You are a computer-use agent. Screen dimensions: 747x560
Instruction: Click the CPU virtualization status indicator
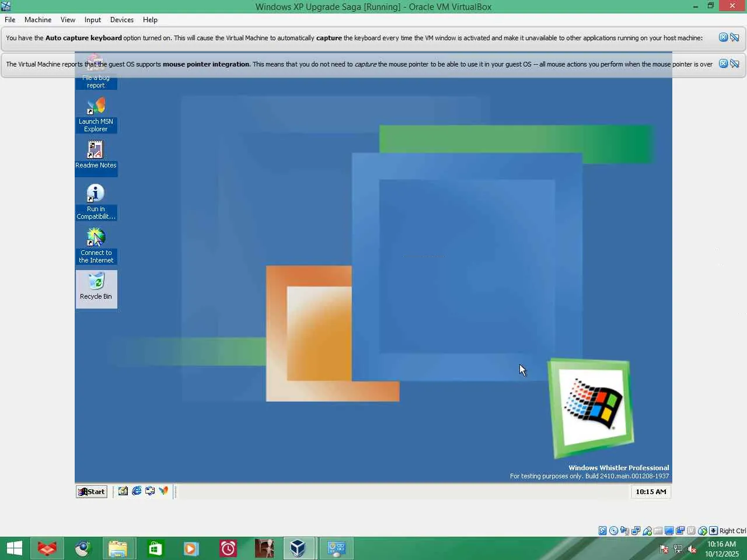pyautogui.click(x=692, y=531)
